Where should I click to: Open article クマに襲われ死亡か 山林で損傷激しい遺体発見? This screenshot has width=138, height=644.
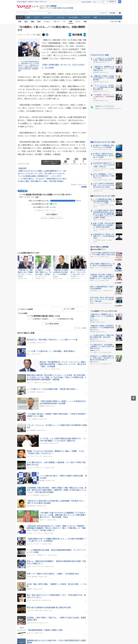coord(56,463)
